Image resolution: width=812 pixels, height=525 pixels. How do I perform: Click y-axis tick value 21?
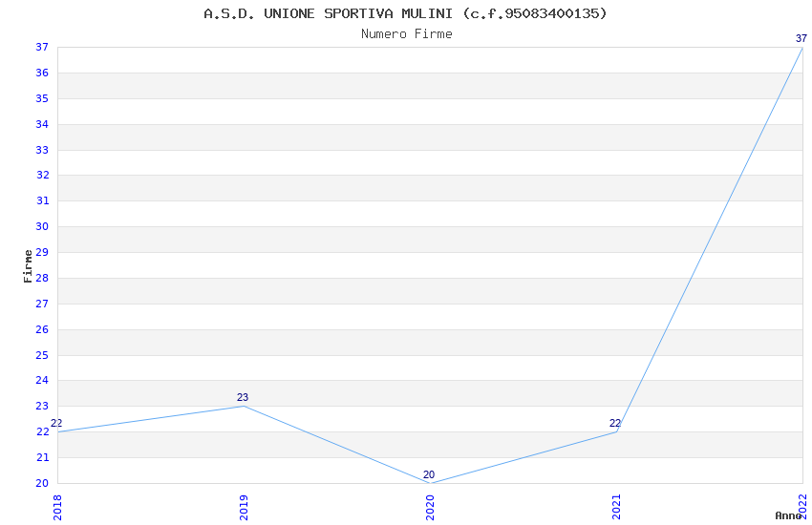pos(42,457)
